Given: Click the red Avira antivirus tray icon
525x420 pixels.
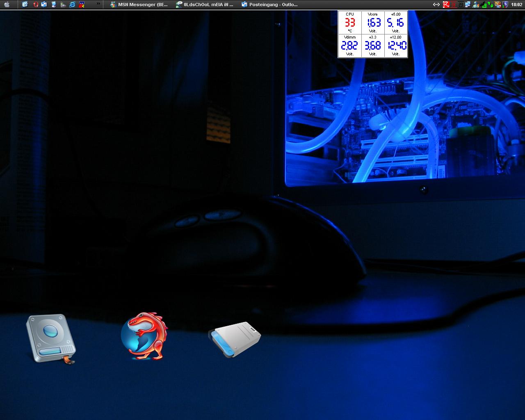Looking at the screenshot, I should pyautogui.click(x=446, y=5).
